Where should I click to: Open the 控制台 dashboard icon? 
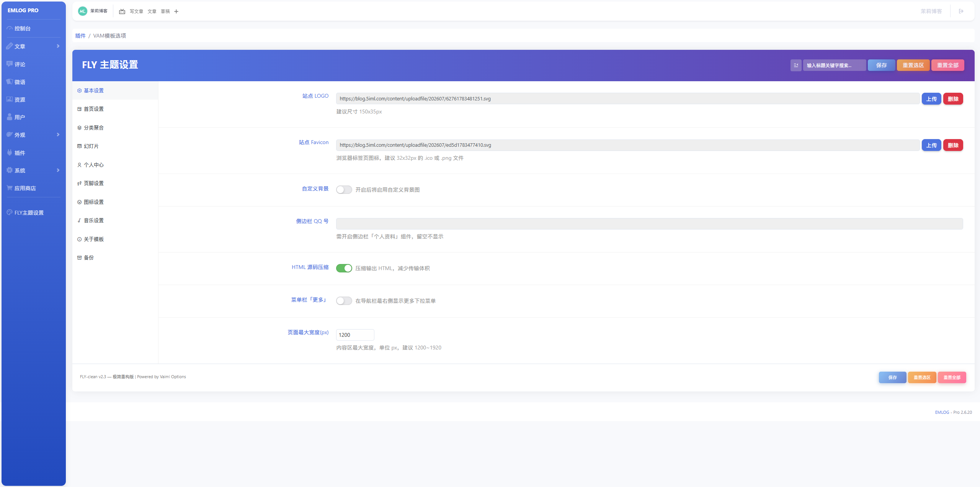[10, 28]
